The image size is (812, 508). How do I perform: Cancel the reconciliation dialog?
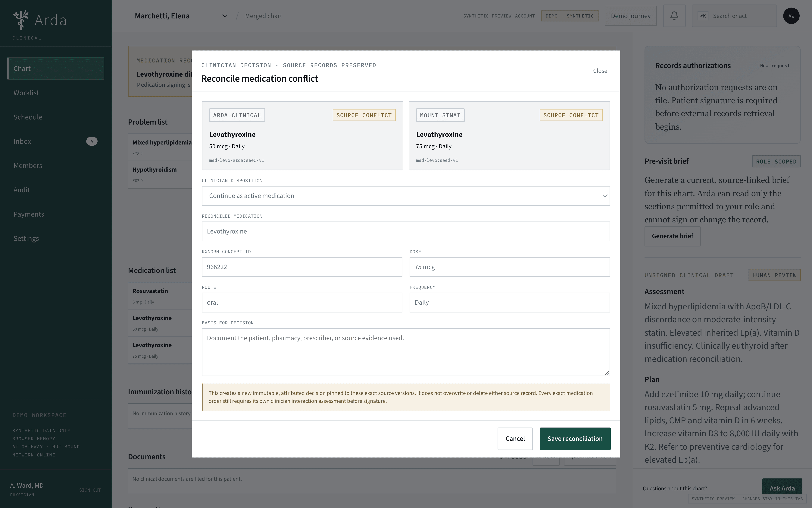pyautogui.click(x=515, y=438)
